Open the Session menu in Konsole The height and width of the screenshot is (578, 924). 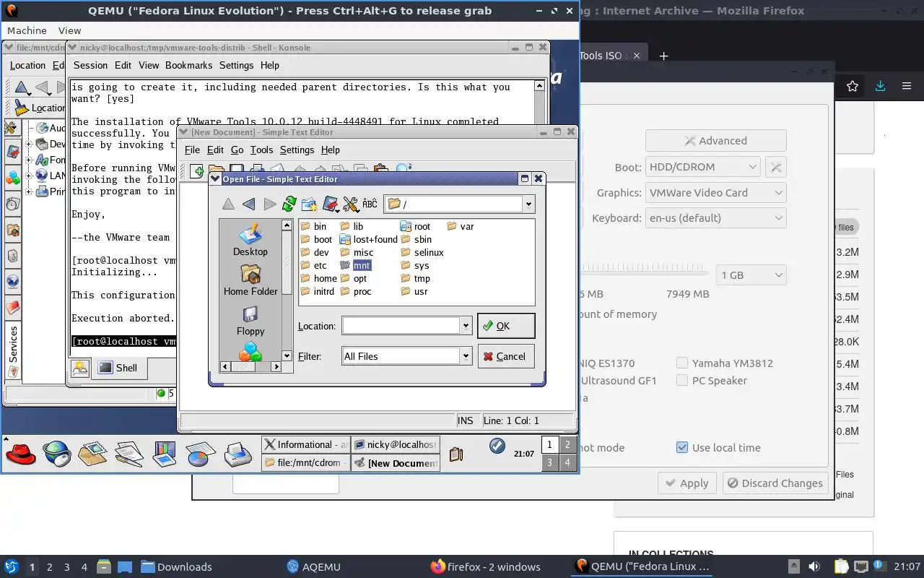[x=90, y=65]
